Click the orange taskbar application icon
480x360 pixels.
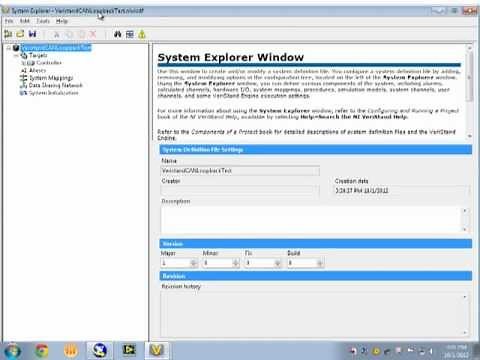70,351
